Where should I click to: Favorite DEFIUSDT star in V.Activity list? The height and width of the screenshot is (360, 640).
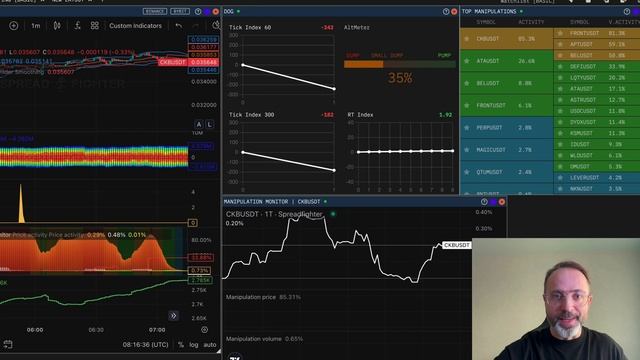(x=560, y=67)
